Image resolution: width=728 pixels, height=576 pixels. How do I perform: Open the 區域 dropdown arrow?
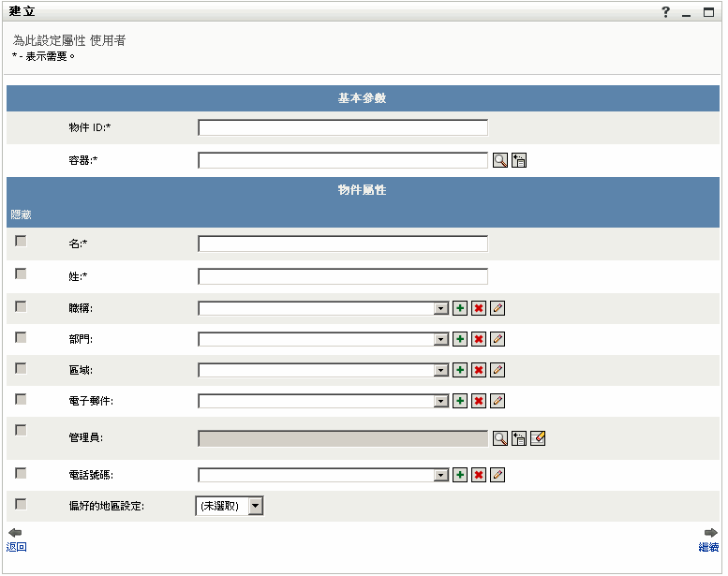tap(440, 370)
